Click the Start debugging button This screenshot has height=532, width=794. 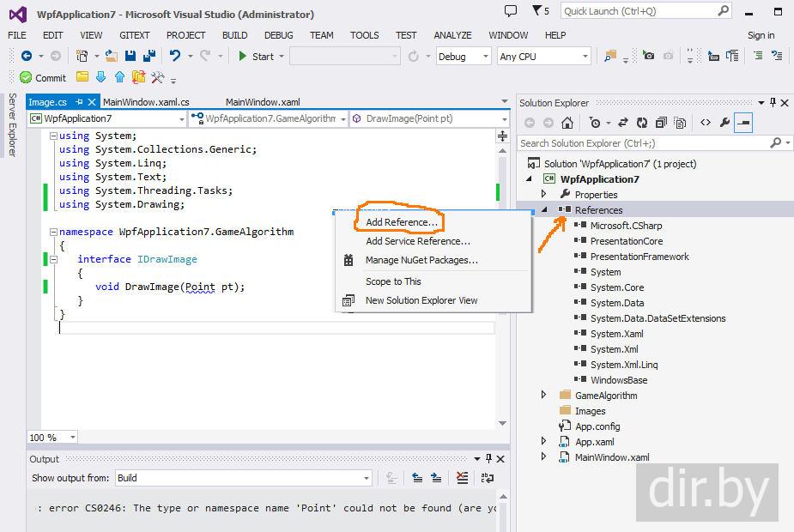click(x=256, y=57)
